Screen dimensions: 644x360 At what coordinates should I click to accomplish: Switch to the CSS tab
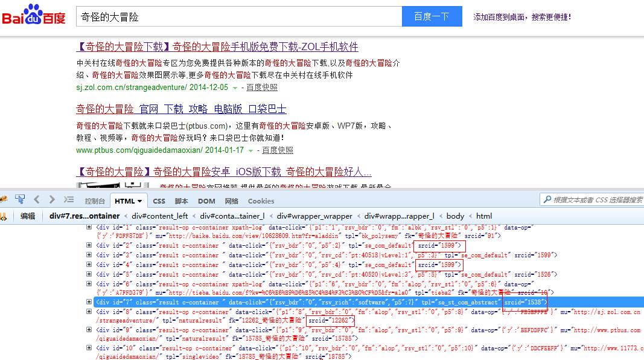(159, 201)
